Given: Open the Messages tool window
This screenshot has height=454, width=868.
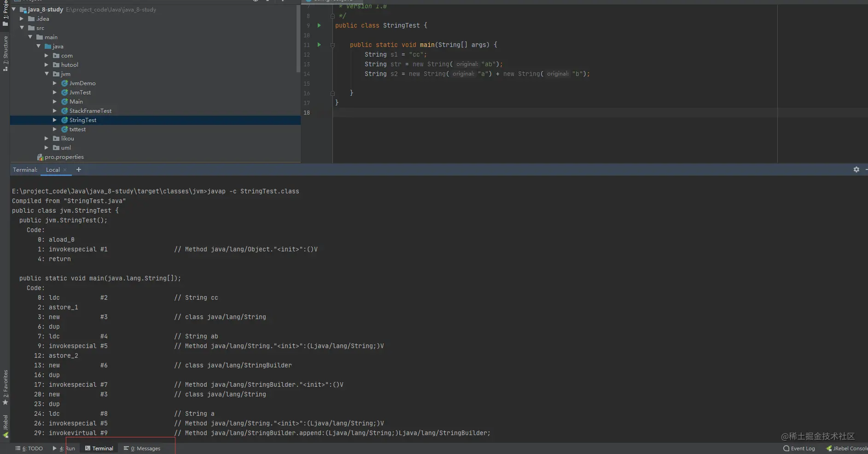Looking at the screenshot, I should click(142, 448).
